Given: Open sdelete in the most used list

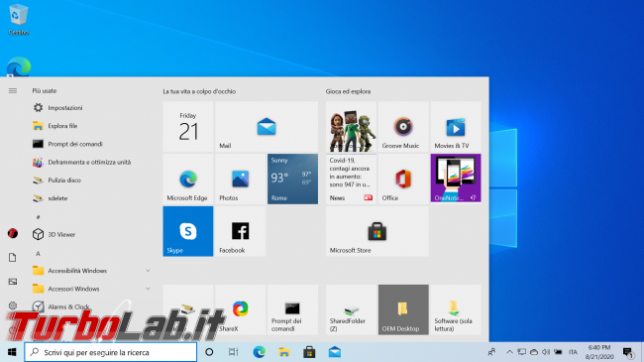Looking at the screenshot, I should tap(91, 198).
